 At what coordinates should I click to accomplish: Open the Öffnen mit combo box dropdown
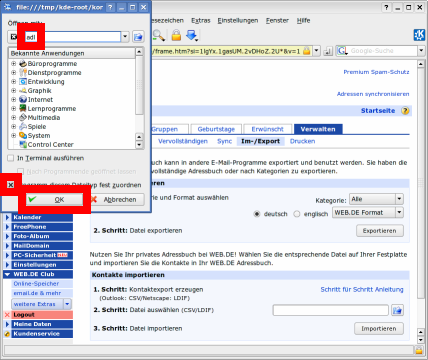point(125,37)
